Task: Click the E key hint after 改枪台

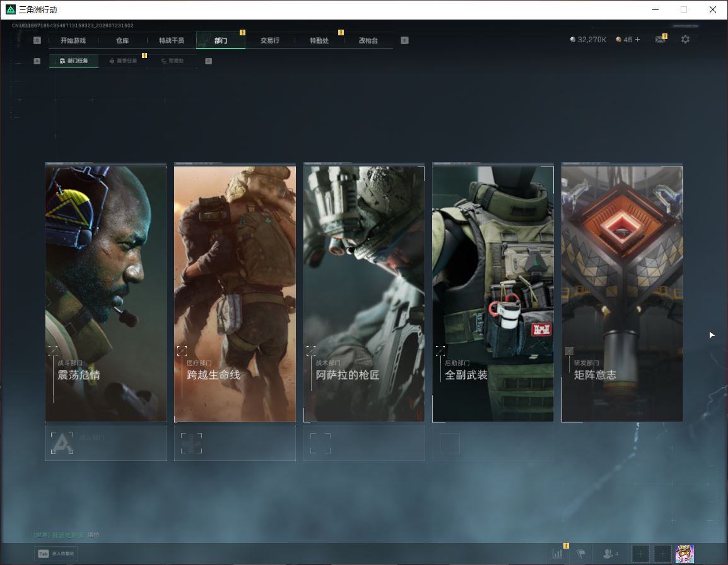Action: point(404,40)
